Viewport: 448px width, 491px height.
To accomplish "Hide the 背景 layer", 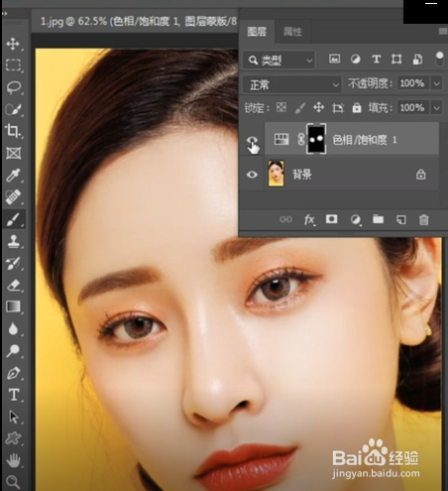I will (252, 175).
